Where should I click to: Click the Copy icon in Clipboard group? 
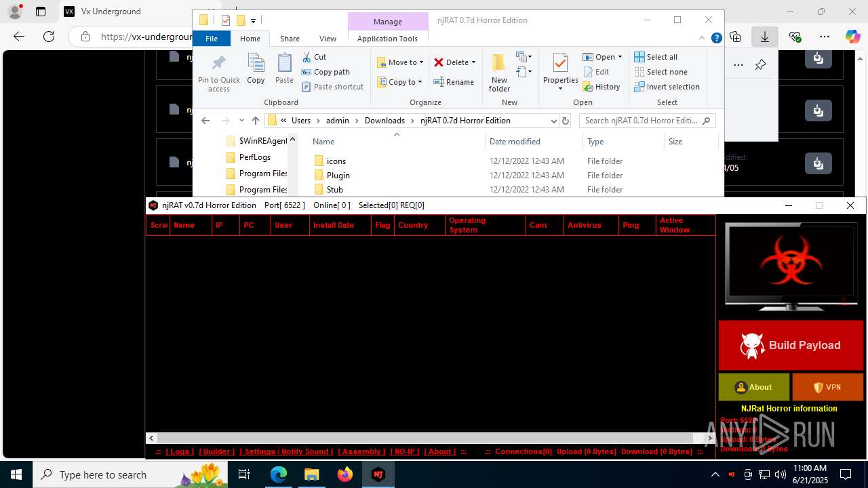(x=256, y=69)
